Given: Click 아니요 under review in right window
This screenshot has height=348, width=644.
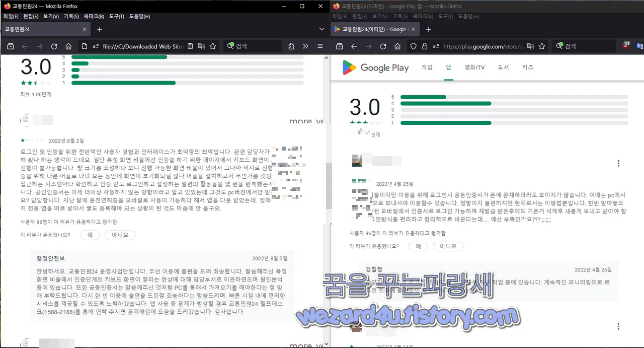Looking at the screenshot, I should point(448,246).
